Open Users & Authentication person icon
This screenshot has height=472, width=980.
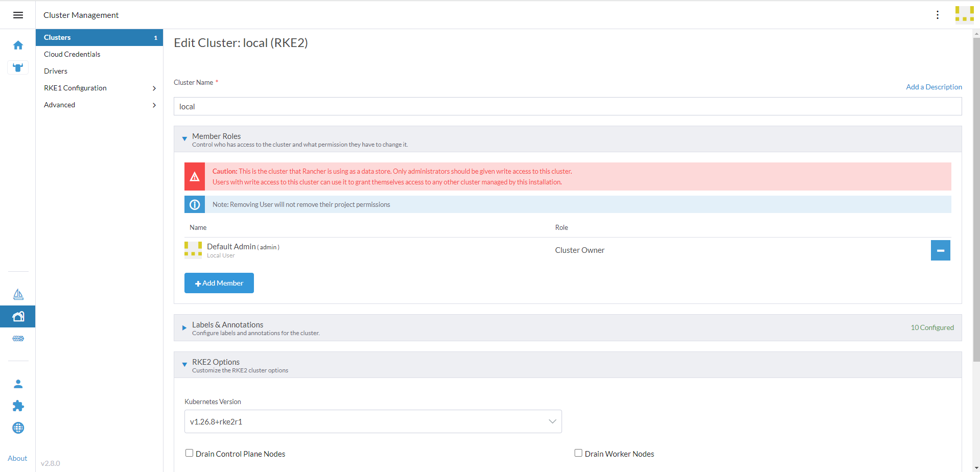(18, 384)
